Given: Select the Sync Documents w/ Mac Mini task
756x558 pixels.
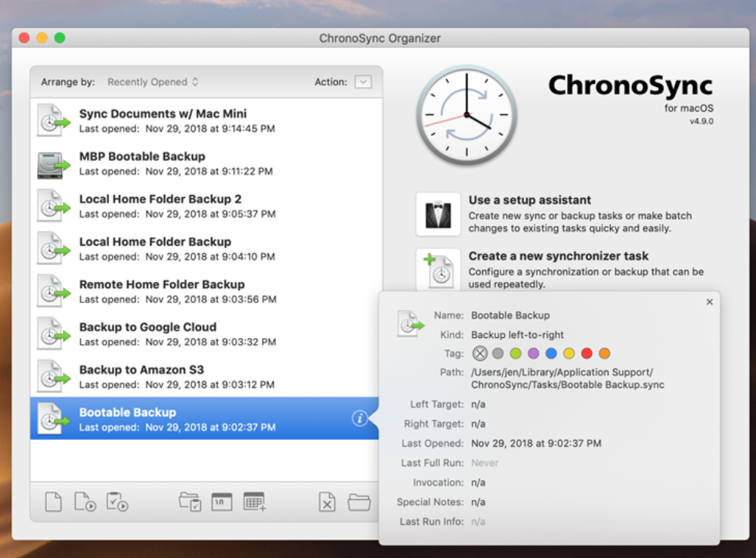Looking at the screenshot, I should pyautogui.click(x=163, y=114).
